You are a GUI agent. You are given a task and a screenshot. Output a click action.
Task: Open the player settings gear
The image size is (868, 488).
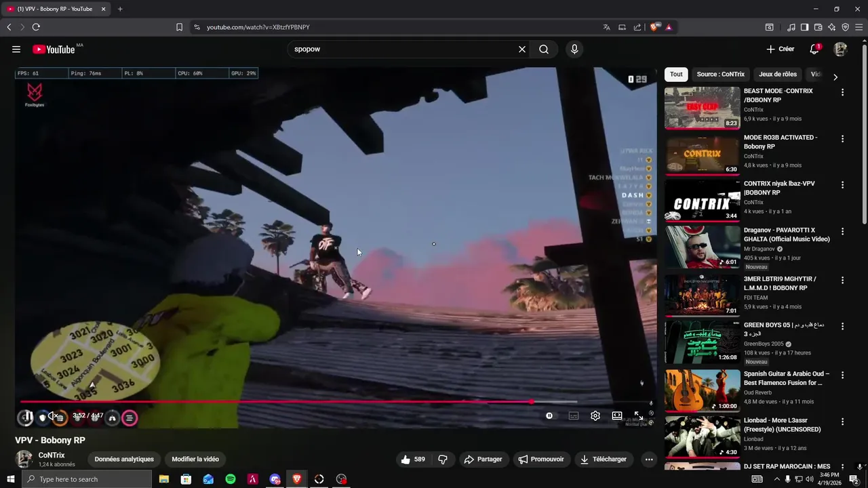pyautogui.click(x=595, y=415)
